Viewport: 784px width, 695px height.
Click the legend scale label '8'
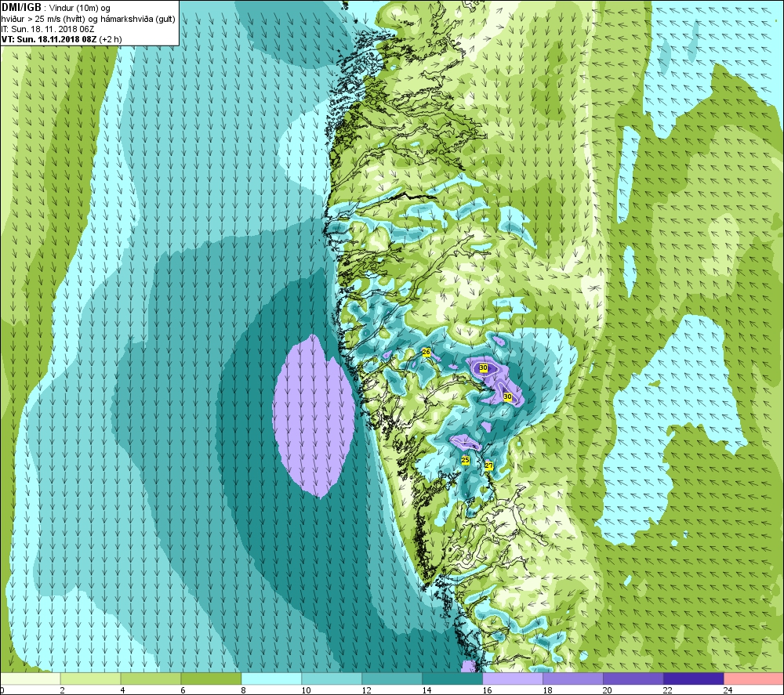coord(244,690)
